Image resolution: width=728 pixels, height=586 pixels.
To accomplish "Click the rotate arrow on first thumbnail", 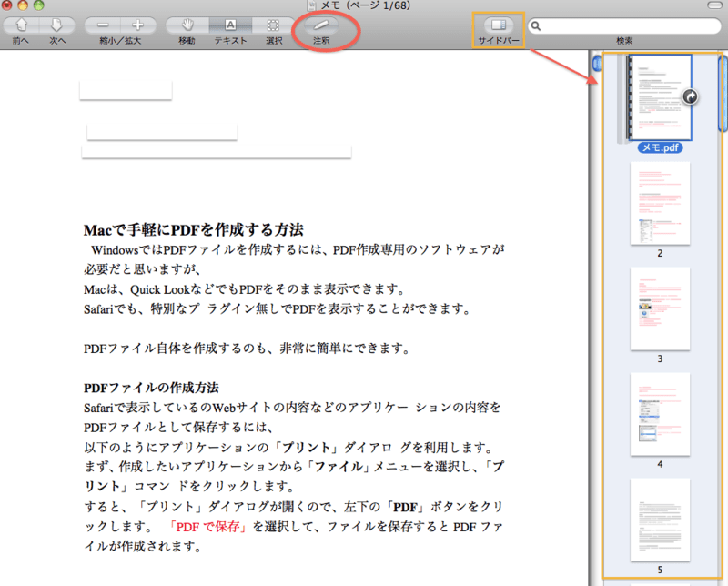I will [690, 96].
